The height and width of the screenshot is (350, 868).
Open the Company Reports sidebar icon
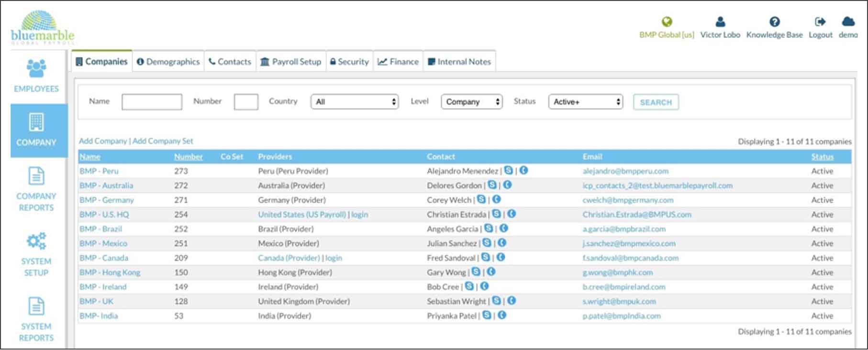[36, 176]
